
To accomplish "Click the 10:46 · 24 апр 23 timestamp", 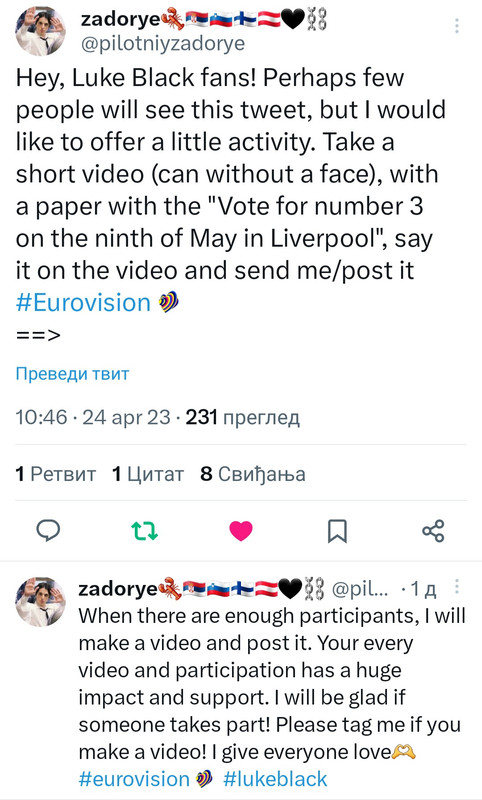I will click(x=93, y=417).
